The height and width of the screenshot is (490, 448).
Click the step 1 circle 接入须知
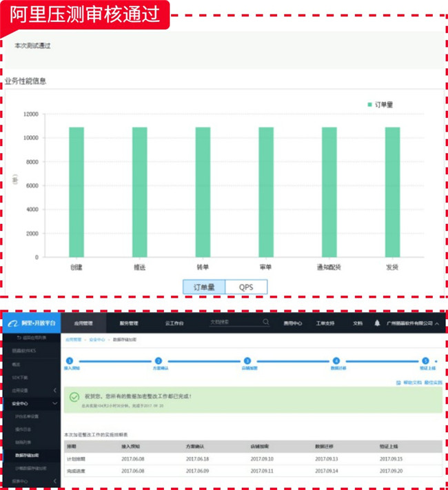[70, 360]
